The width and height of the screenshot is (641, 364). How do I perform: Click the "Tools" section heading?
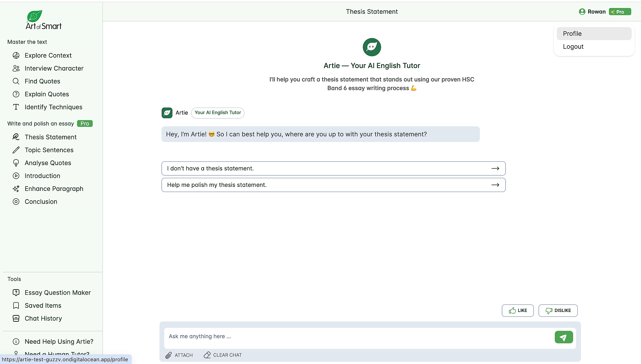[x=14, y=279]
